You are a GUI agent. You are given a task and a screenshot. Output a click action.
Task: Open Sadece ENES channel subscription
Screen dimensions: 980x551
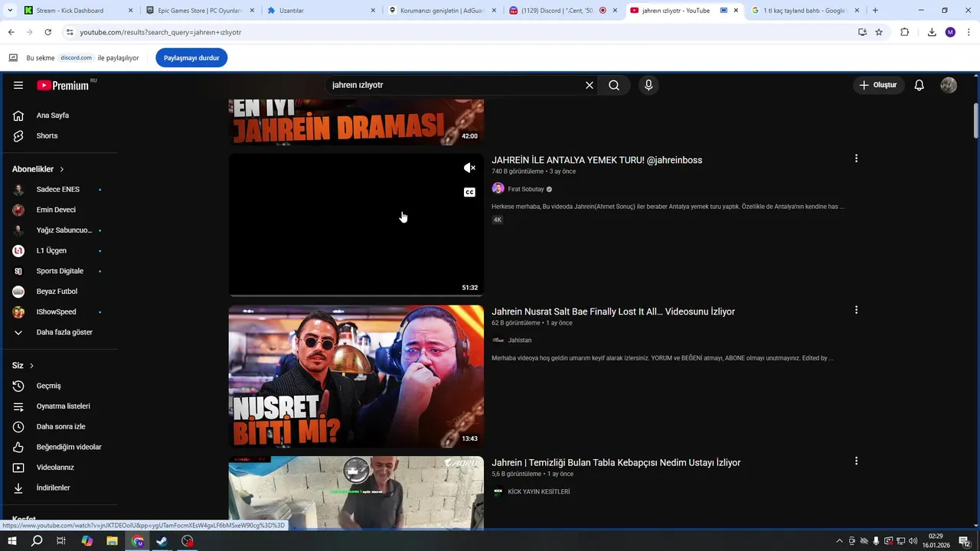pyautogui.click(x=60, y=189)
